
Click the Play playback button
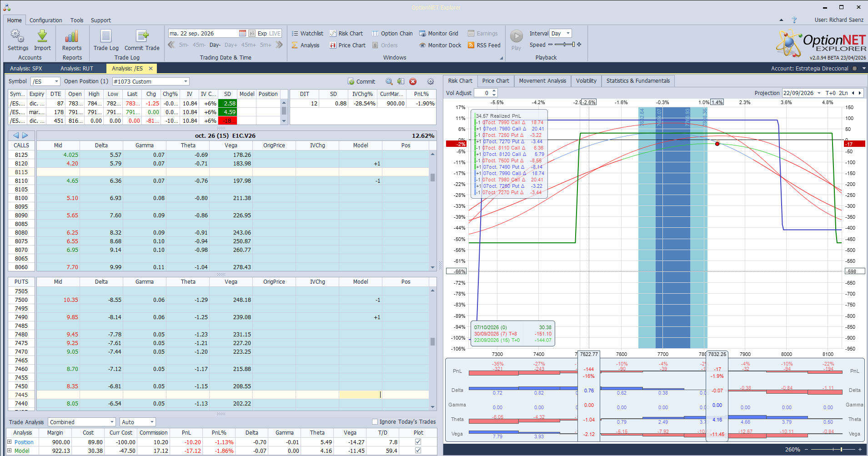(x=516, y=40)
